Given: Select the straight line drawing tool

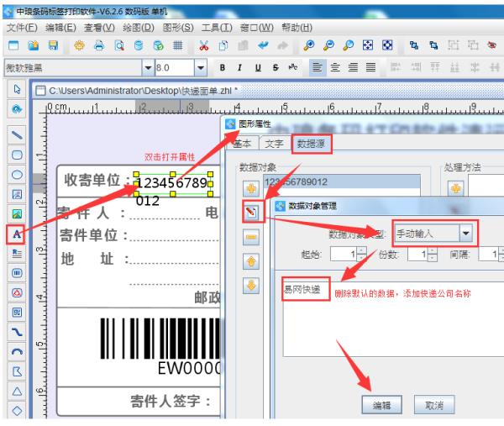Looking at the screenshot, I should pyautogui.click(x=16, y=134).
